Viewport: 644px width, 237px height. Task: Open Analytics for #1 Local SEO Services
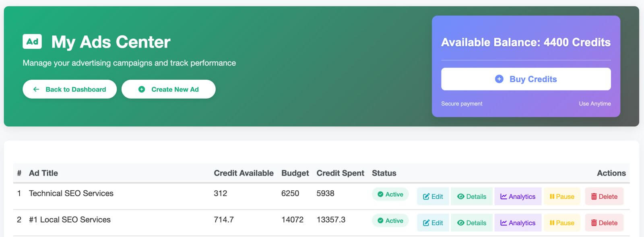(x=518, y=223)
